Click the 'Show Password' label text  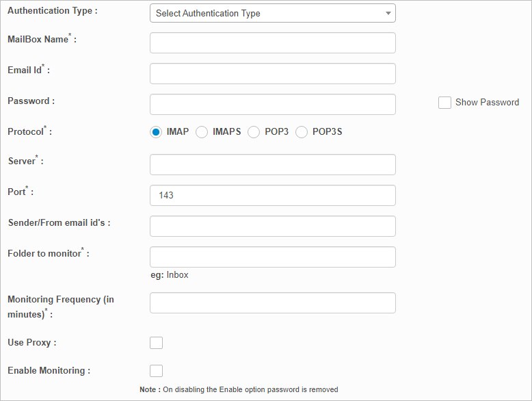[x=487, y=102]
